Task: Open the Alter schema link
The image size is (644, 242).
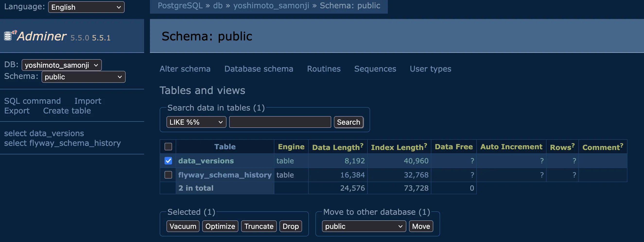Action: pos(185,69)
